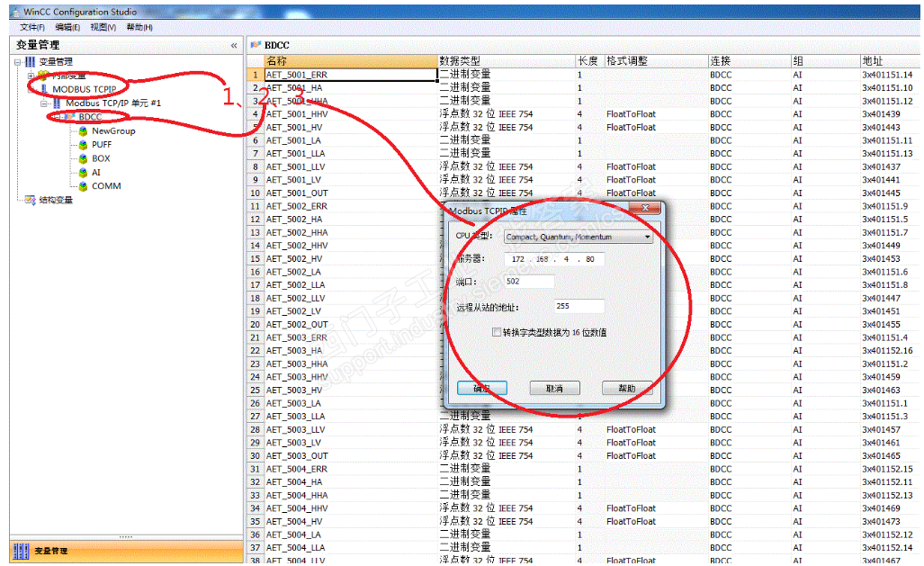Select the COMM tree item
Screen dimensions: 924x566
pos(106,186)
